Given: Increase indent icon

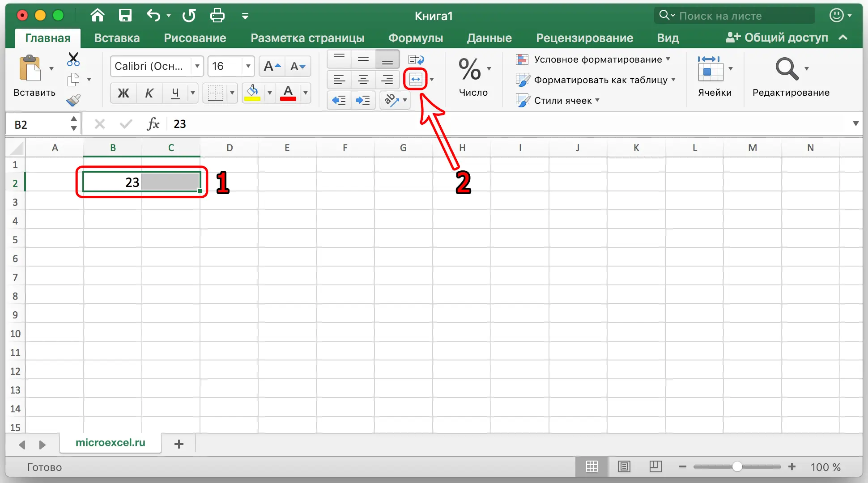Looking at the screenshot, I should (x=363, y=100).
